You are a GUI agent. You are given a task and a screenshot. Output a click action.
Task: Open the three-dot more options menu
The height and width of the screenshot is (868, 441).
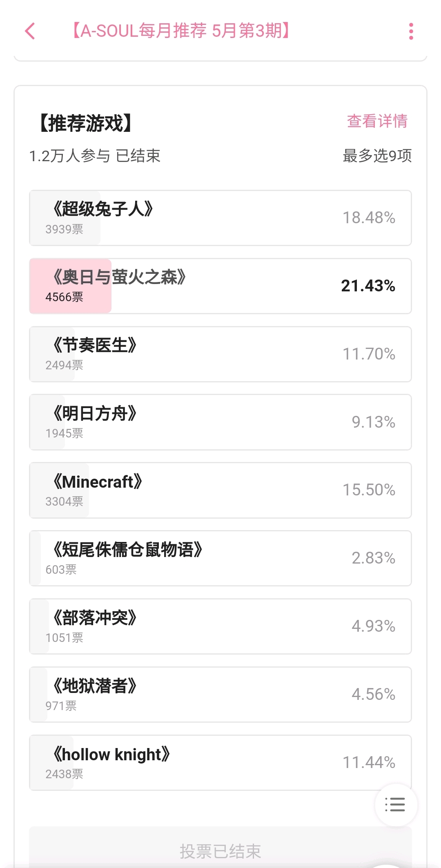(x=411, y=31)
